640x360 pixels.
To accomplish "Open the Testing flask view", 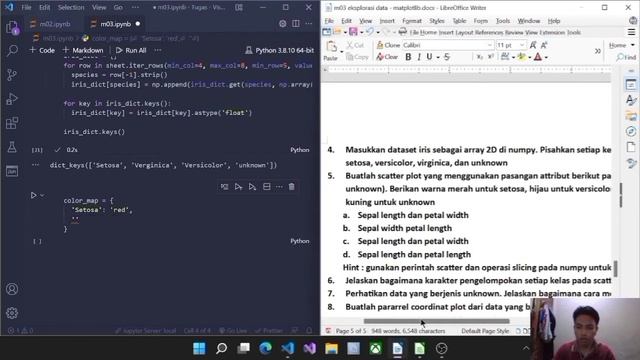I will (x=12, y=147).
